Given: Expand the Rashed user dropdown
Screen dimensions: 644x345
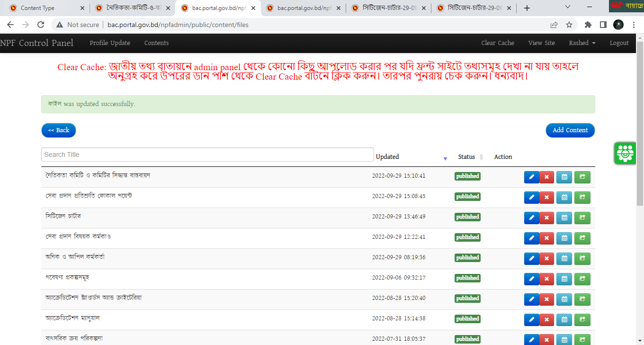Looking at the screenshot, I should pyautogui.click(x=582, y=43).
